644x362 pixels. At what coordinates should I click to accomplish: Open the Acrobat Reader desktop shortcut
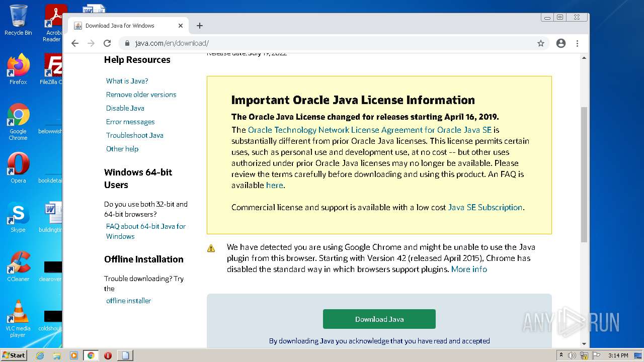[x=54, y=23]
